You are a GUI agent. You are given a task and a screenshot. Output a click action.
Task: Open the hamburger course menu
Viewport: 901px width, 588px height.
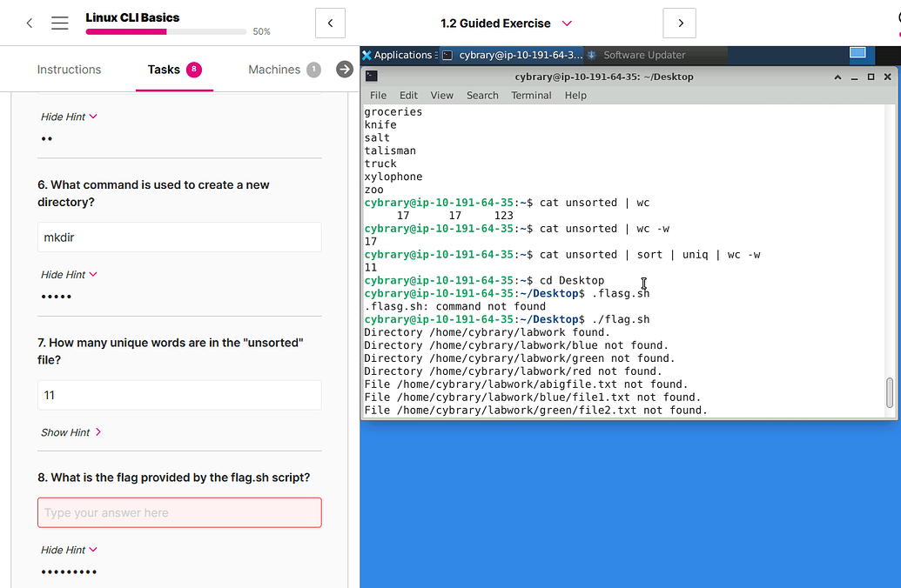pyautogui.click(x=59, y=23)
